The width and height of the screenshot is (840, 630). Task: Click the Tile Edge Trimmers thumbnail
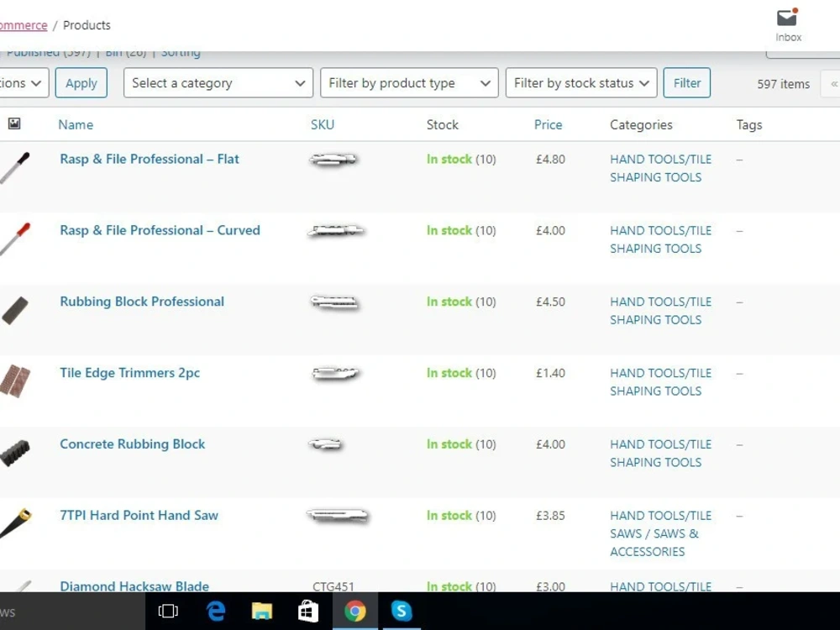click(15, 381)
